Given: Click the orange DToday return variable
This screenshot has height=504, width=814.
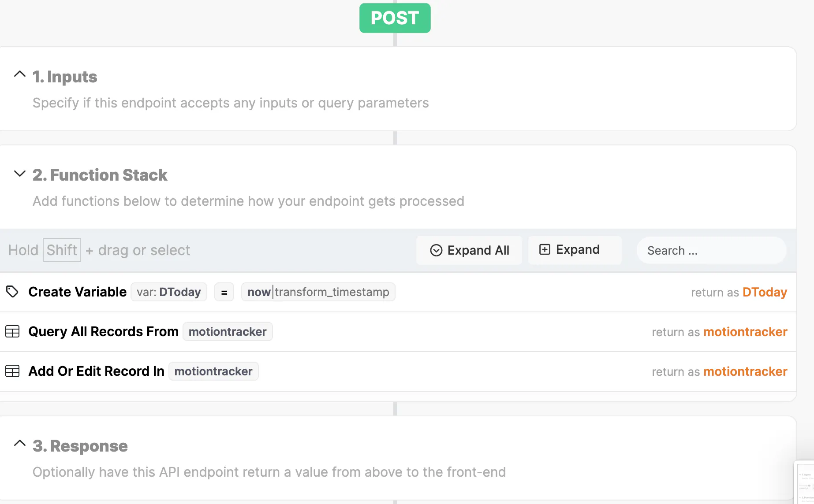Looking at the screenshot, I should point(765,292).
